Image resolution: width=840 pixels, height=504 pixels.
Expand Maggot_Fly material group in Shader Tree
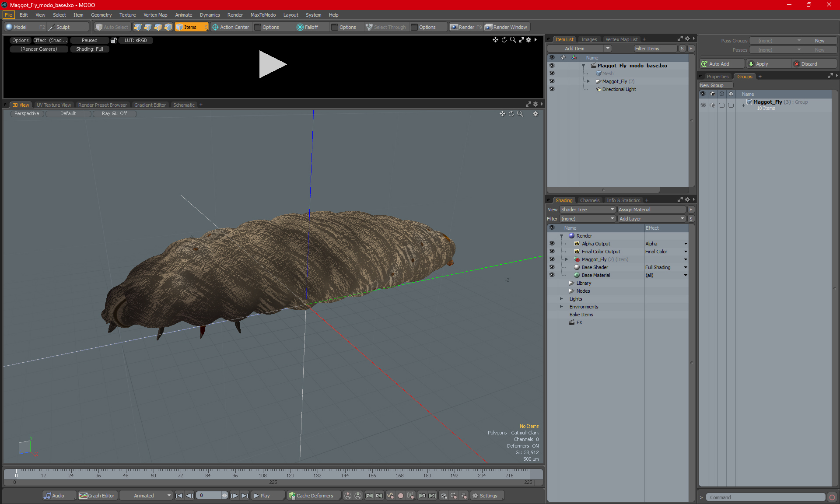(567, 259)
